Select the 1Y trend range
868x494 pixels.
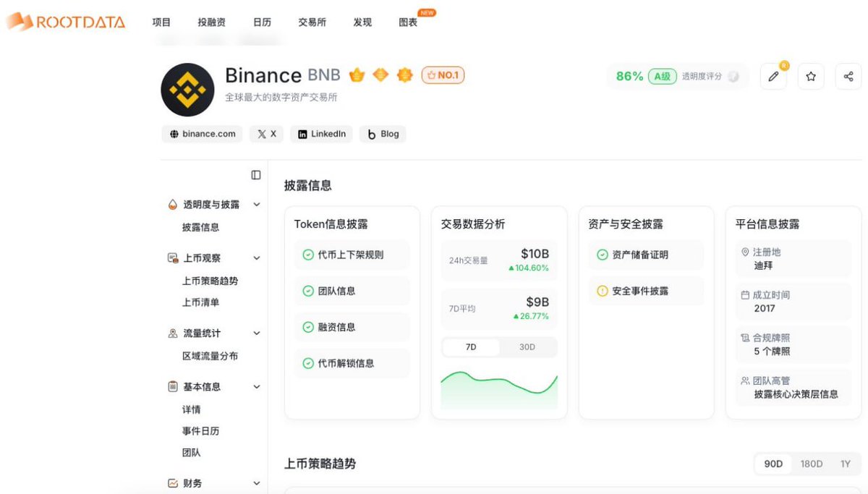tap(845, 464)
